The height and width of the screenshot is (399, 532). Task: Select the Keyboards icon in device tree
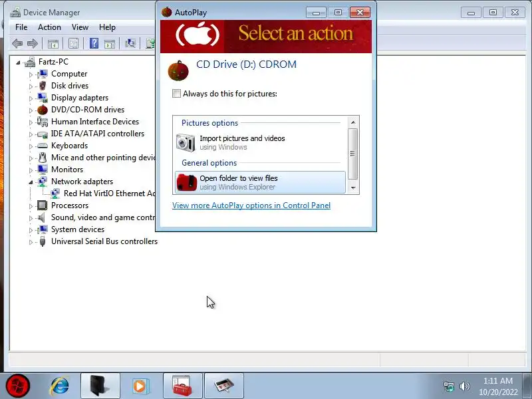point(43,146)
